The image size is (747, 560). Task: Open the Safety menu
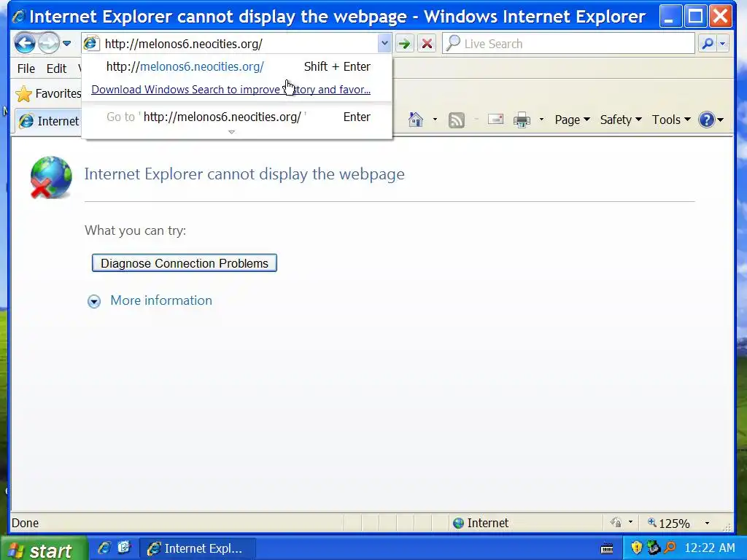point(621,120)
